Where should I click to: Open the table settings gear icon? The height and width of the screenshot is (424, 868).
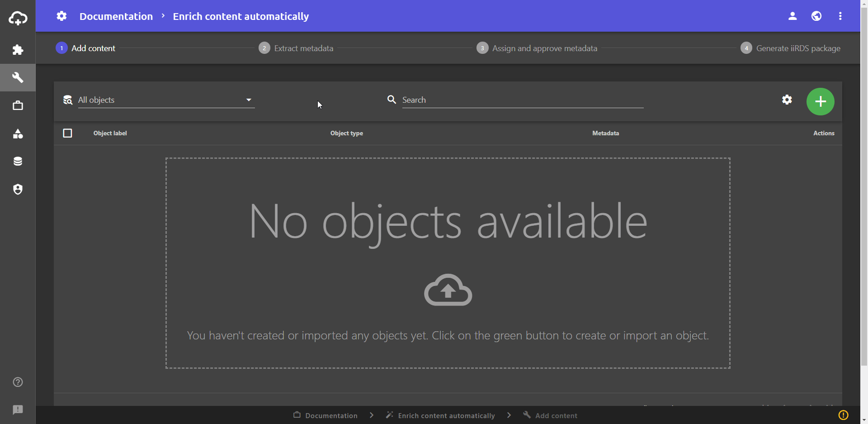787,100
